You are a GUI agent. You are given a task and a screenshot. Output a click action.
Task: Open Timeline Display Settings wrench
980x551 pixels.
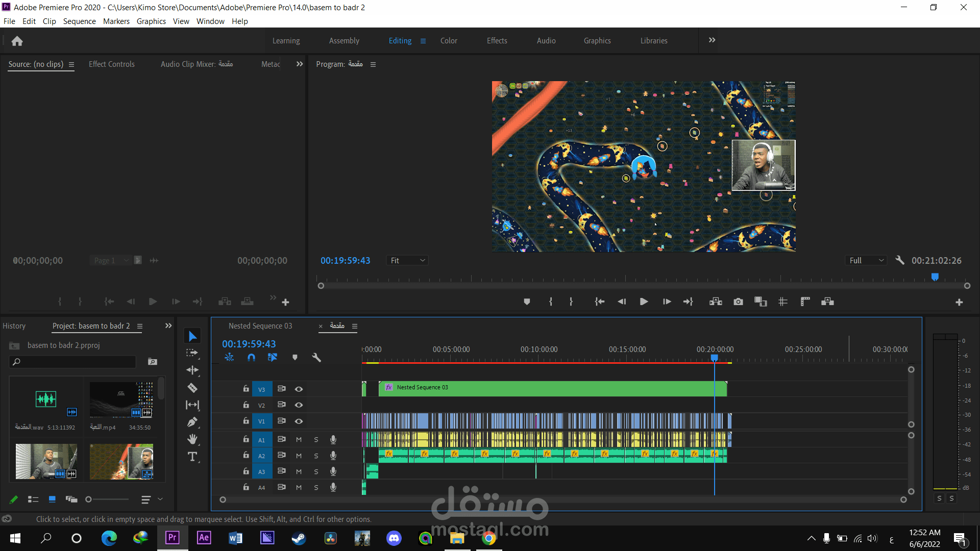click(316, 358)
